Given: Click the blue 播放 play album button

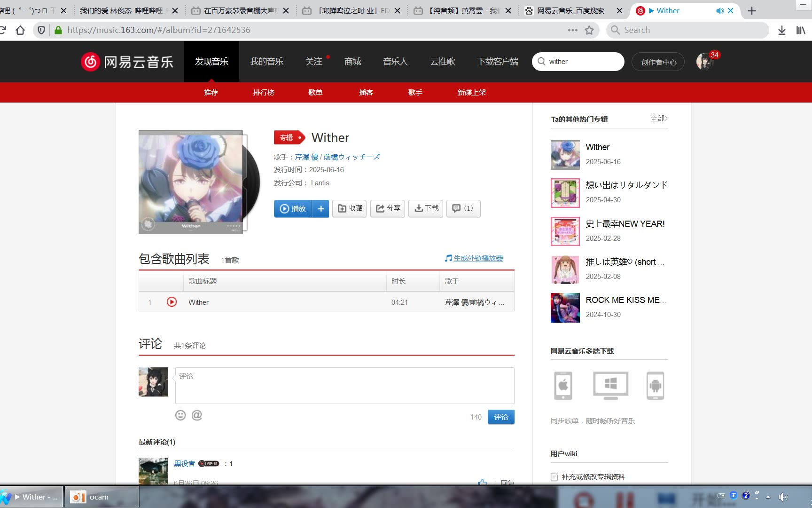Looking at the screenshot, I should [293, 208].
